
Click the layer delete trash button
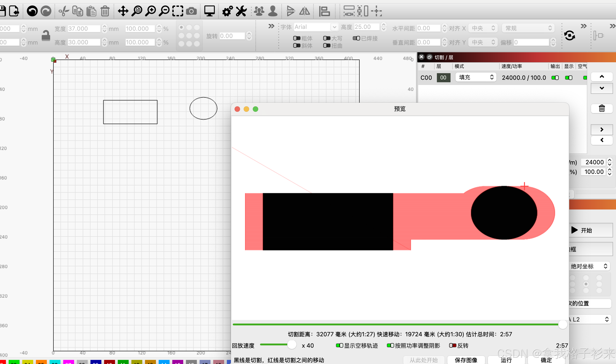click(x=601, y=108)
